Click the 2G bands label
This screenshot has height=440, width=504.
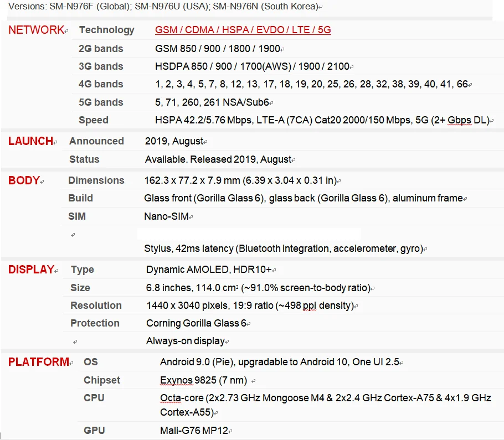coord(101,49)
